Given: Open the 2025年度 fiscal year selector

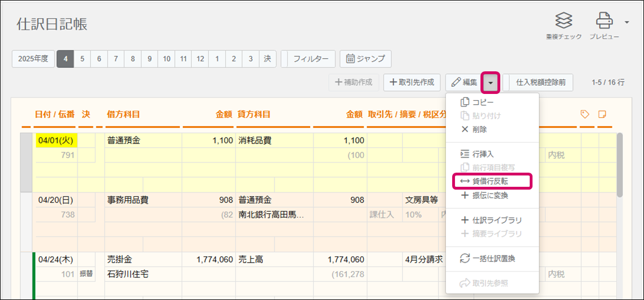Looking at the screenshot, I should [x=33, y=58].
